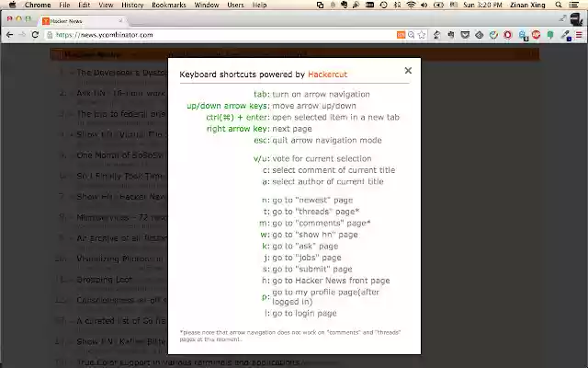
Task: Click the 'next page' shortcut description
Action: [x=292, y=129]
